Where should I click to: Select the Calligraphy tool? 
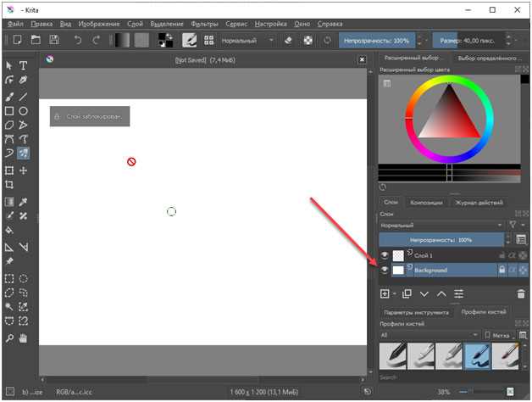[23, 80]
